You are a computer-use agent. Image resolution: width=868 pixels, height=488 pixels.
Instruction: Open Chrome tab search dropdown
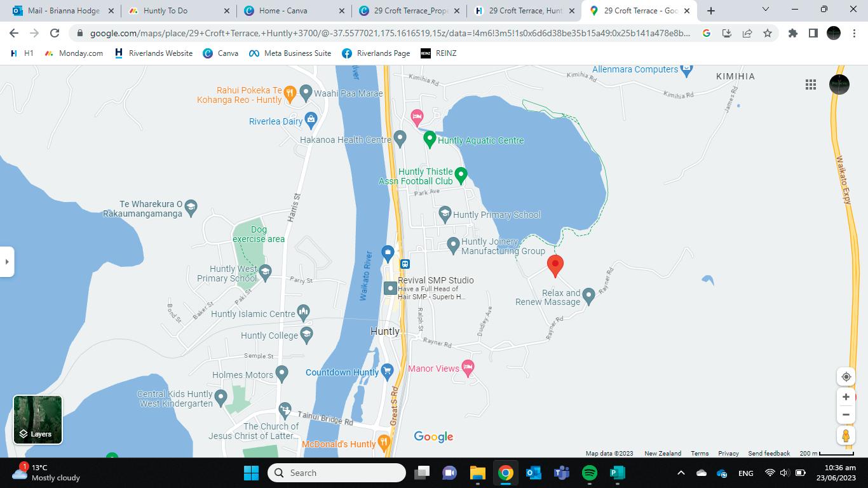pos(766,10)
